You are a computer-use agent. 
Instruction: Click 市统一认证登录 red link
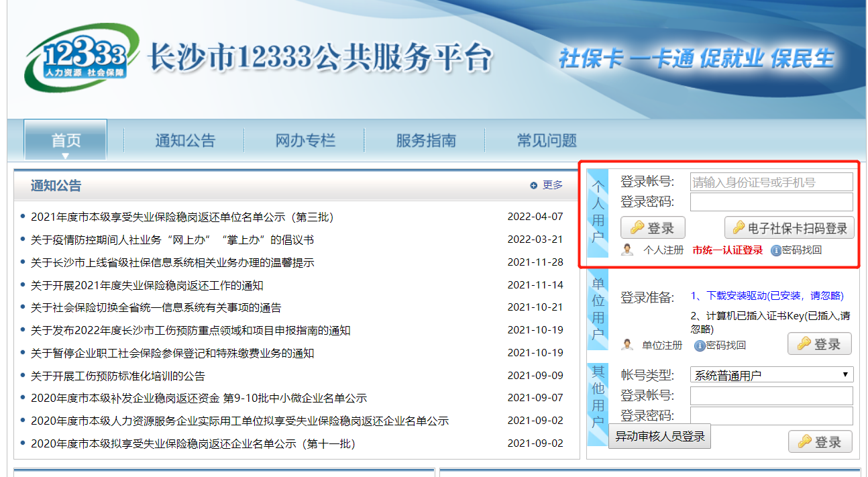(x=727, y=250)
